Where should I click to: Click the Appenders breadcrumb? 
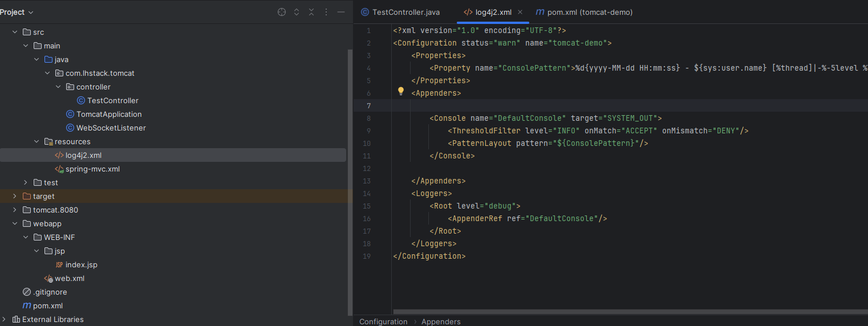(x=441, y=321)
